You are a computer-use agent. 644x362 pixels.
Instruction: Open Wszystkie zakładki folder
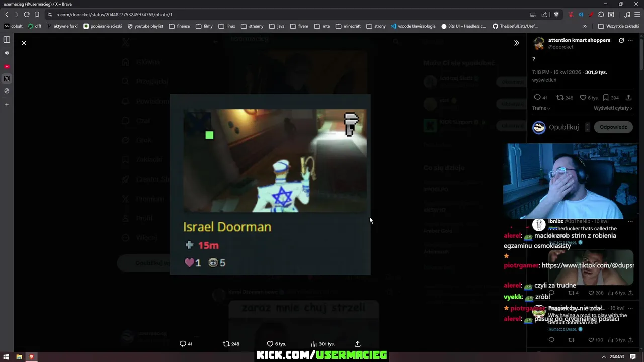(x=619, y=26)
